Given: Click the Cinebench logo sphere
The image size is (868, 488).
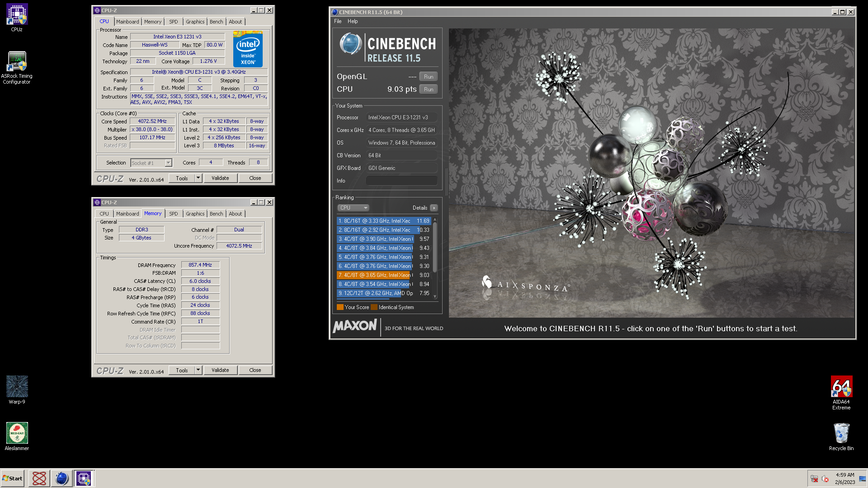Looking at the screenshot, I should pos(350,44).
